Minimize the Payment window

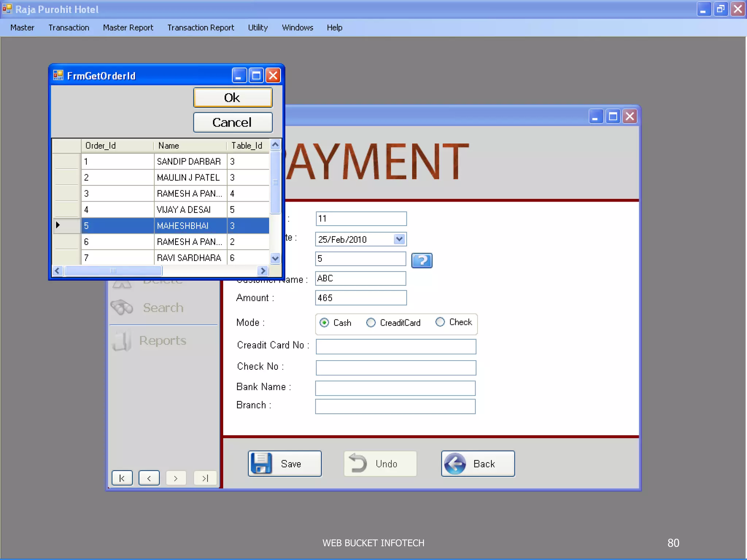pos(596,116)
